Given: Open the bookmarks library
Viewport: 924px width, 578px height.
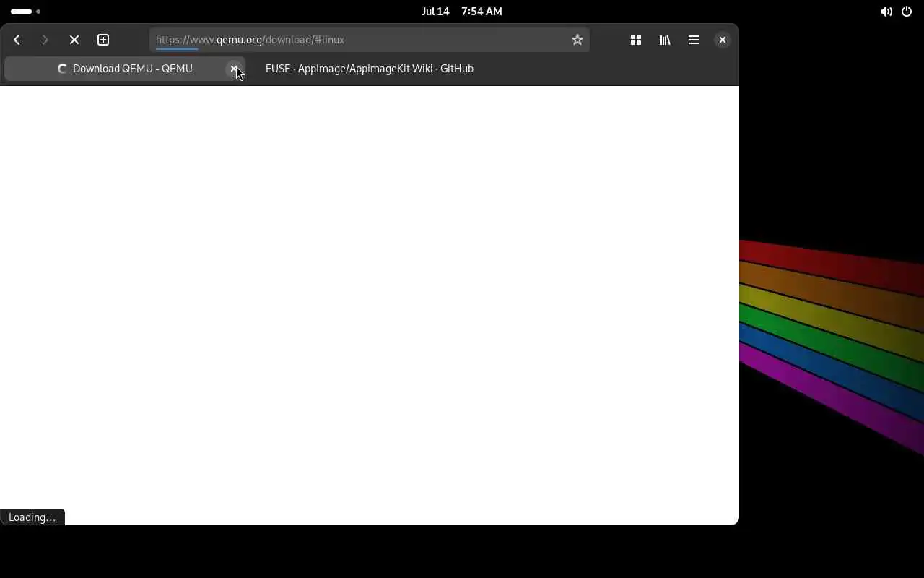Looking at the screenshot, I should click(x=665, y=40).
